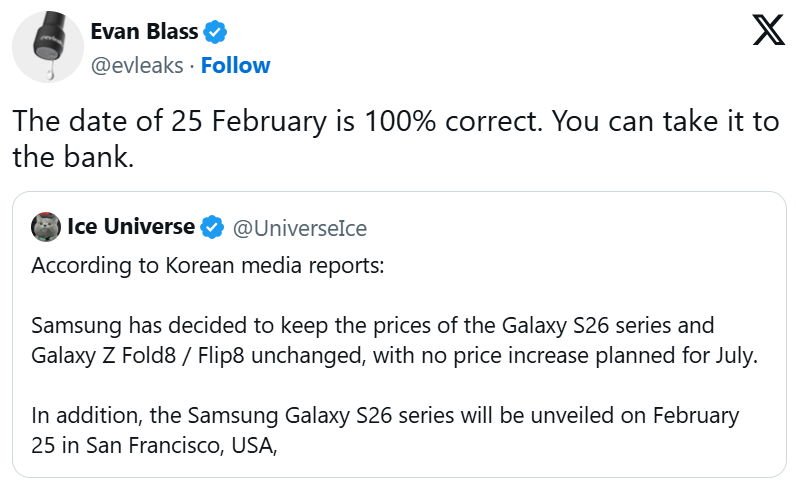Click the 'Samsung has decided to keep' line
Image resolution: width=796 pixels, height=482 pixels.
point(373,326)
